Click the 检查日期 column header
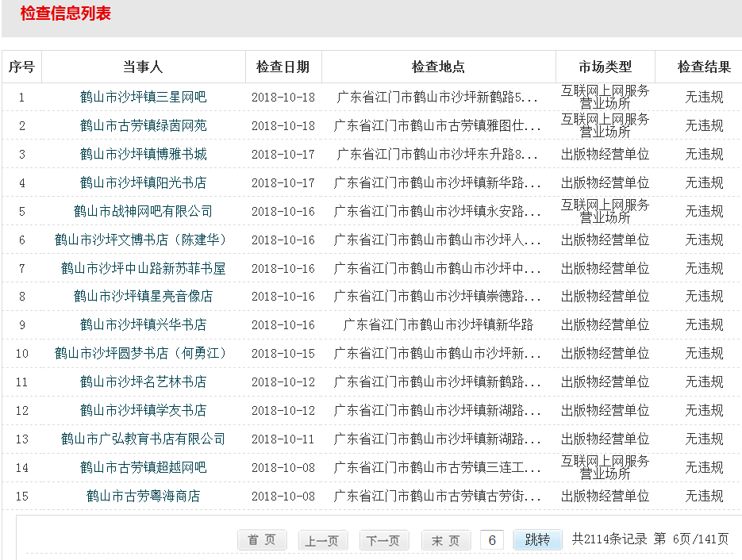Image resolution: width=742 pixels, height=560 pixels. point(283,67)
